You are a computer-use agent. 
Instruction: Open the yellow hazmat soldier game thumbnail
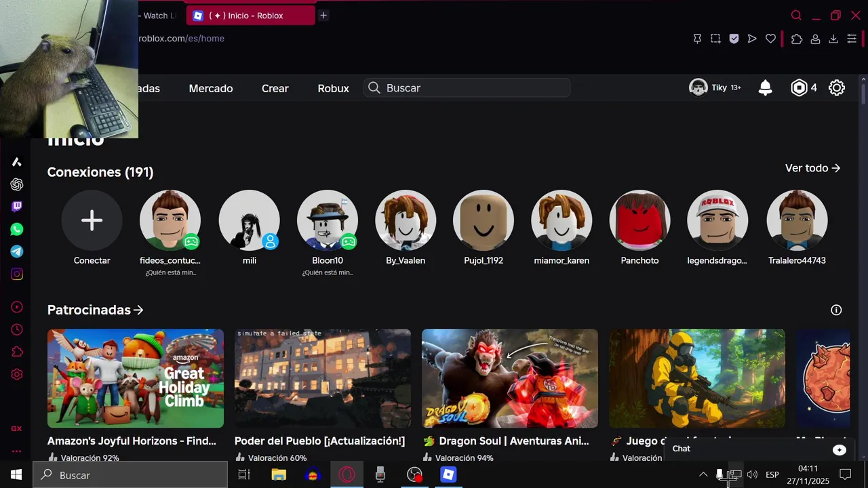(x=697, y=378)
